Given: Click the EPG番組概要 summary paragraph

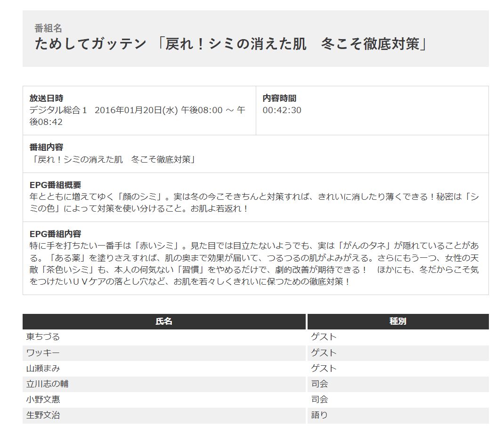Looking at the screenshot, I should (254, 203).
